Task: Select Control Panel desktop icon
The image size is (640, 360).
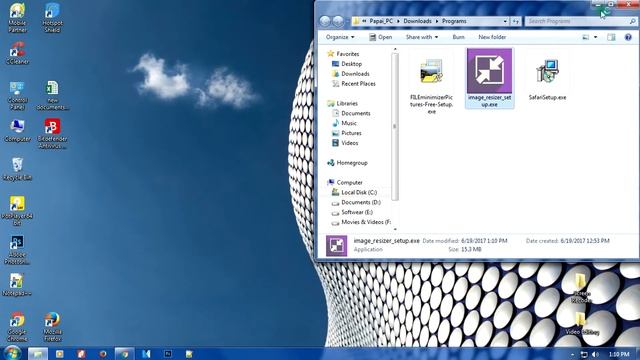Action: click(17, 96)
